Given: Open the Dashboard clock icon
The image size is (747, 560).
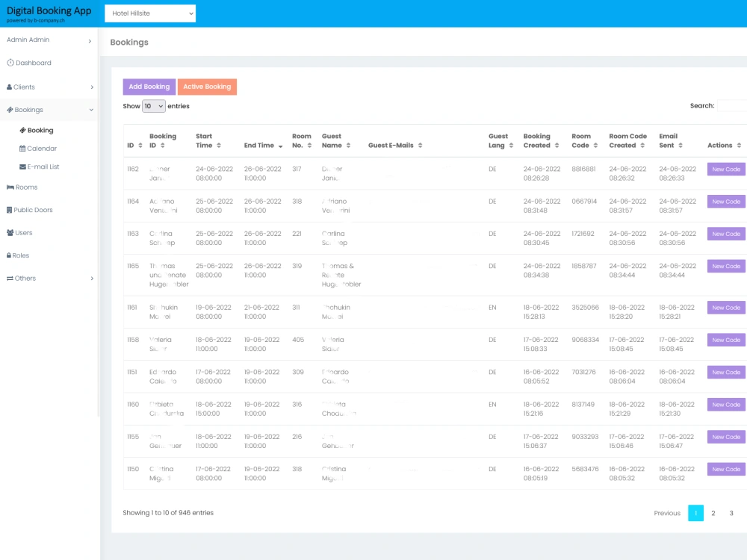Looking at the screenshot, I should click(x=10, y=63).
